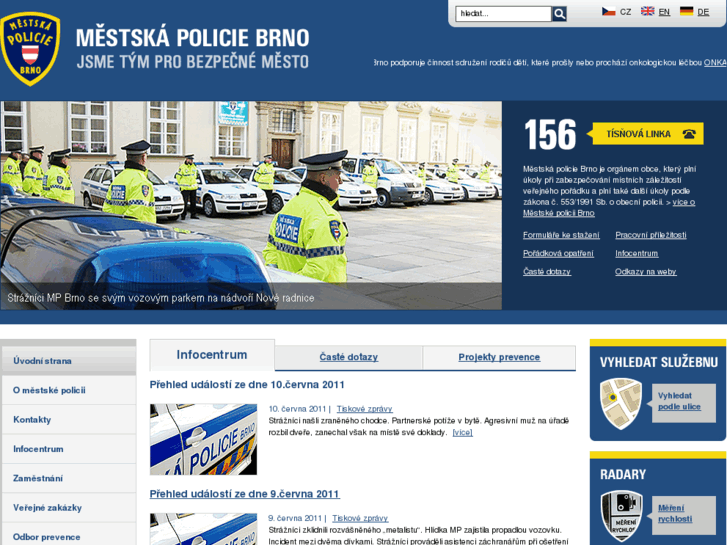The image size is (727, 545).
Task: Click Tiskové zprávy link for 9. června
Action: (360, 518)
